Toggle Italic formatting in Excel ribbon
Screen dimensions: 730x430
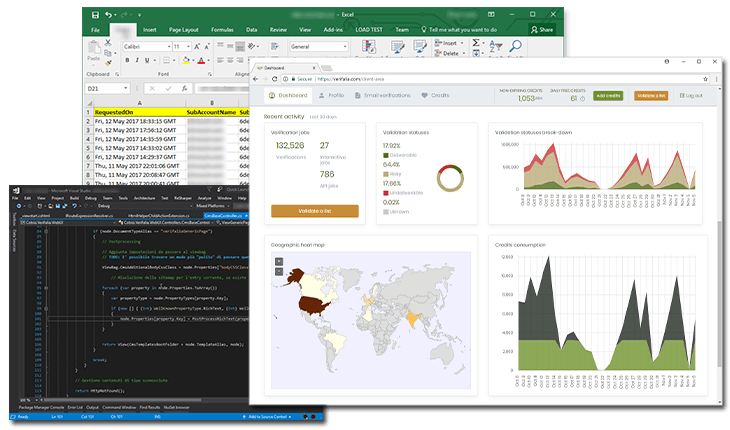coord(137,60)
